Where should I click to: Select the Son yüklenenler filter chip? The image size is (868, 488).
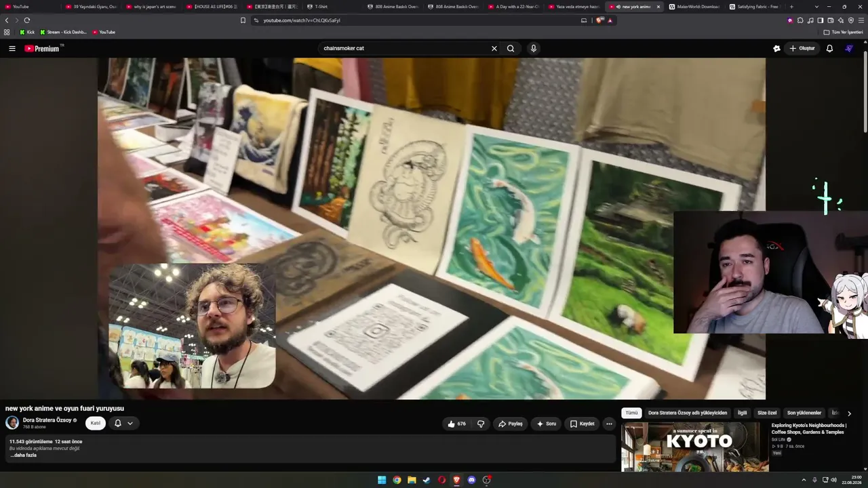point(804,413)
